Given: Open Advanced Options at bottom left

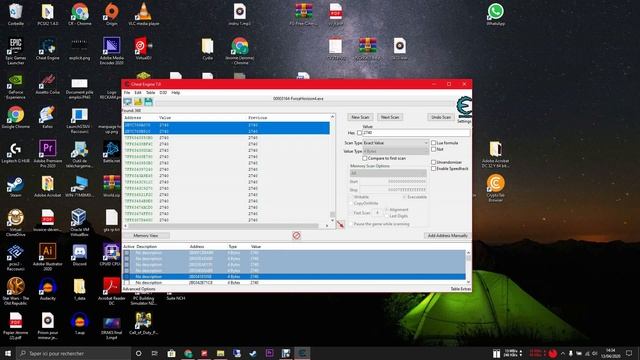Looking at the screenshot, I should [x=139, y=289].
